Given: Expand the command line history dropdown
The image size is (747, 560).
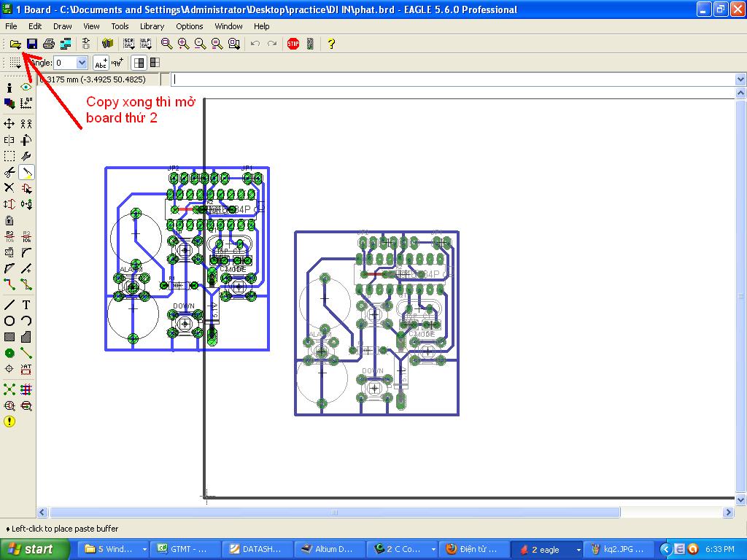Looking at the screenshot, I should [740, 79].
